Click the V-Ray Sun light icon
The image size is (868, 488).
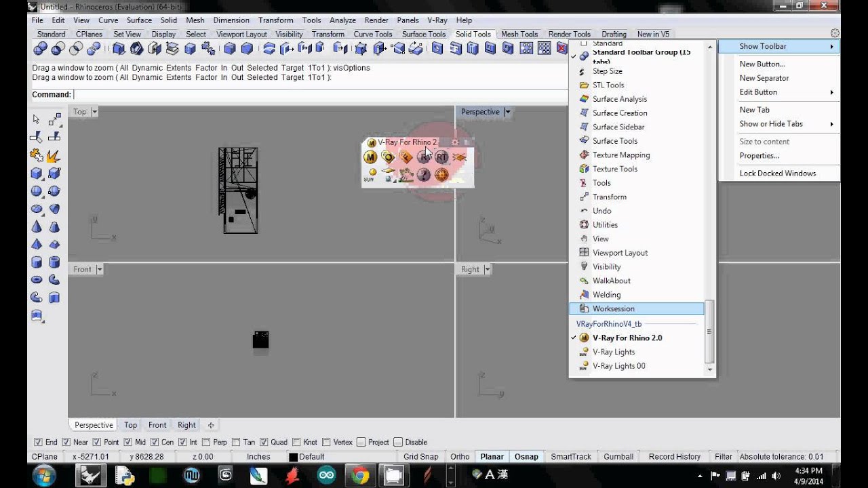tap(370, 175)
